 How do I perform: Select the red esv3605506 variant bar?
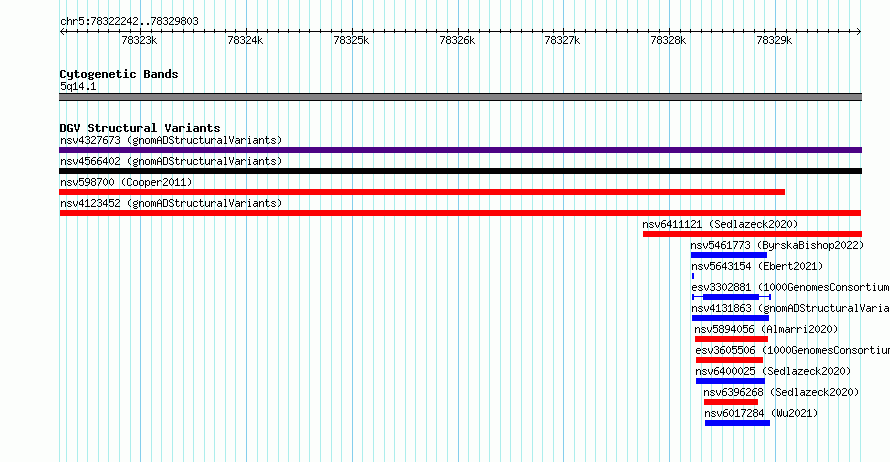coord(729,360)
